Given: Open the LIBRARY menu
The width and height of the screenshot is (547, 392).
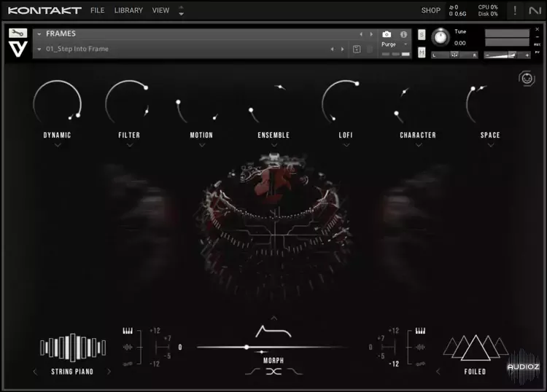Looking at the screenshot, I should click(x=128, y=10).
